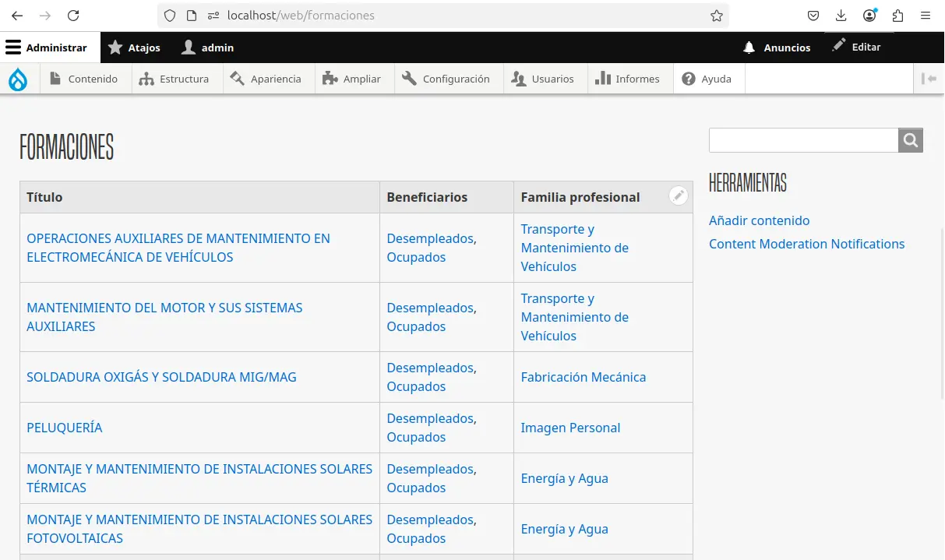
Task: Open Configuración using the wrench icon
Action: pyautogui.click(x=408, y=78)
